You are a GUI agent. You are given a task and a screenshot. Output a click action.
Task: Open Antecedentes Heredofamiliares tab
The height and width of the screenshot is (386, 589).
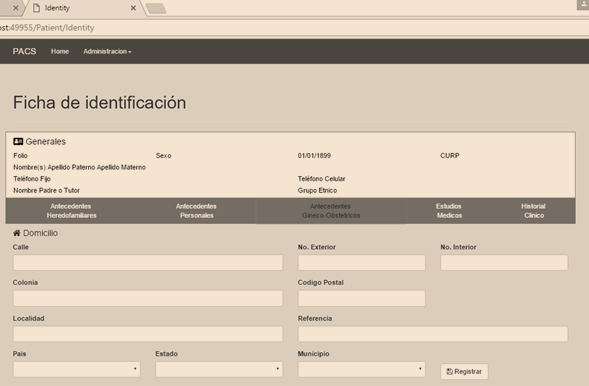coord(71,211)
